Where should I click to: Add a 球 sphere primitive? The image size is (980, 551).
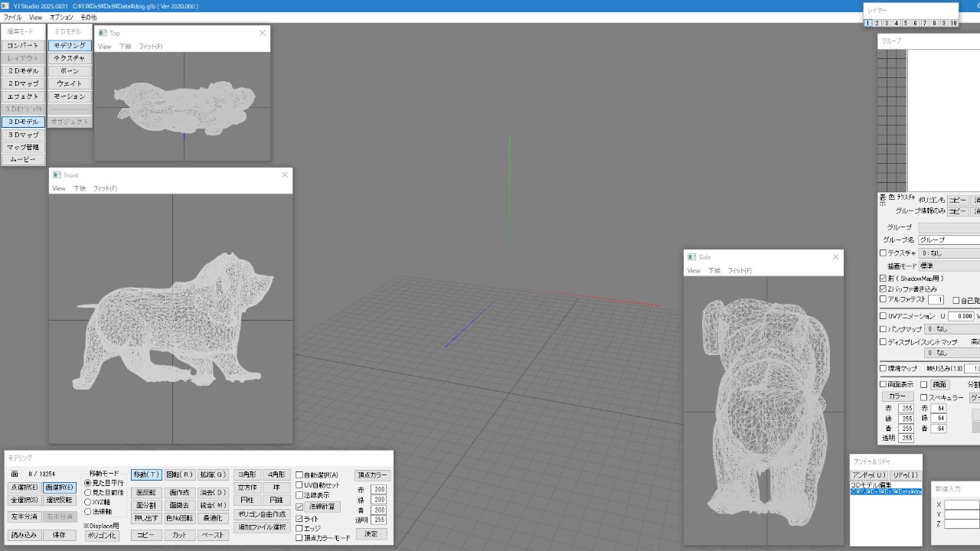click(276, 487)
